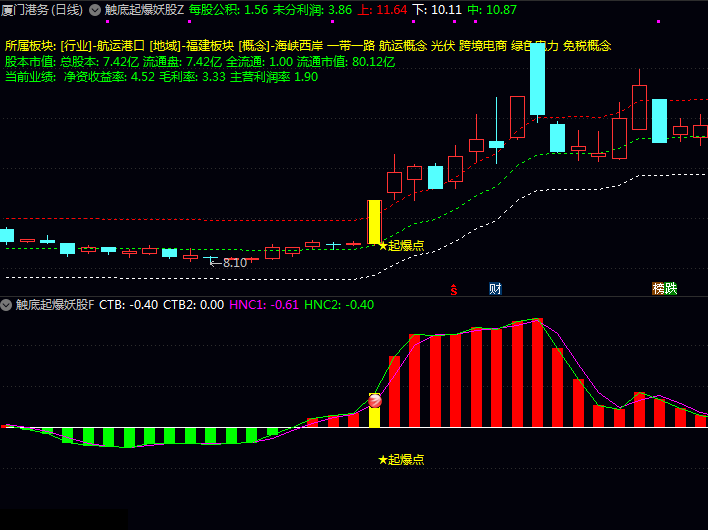Screen dimensions: 708x530
Task: Click the 主营利润率 1.90 value
Action: pos(274,77)
